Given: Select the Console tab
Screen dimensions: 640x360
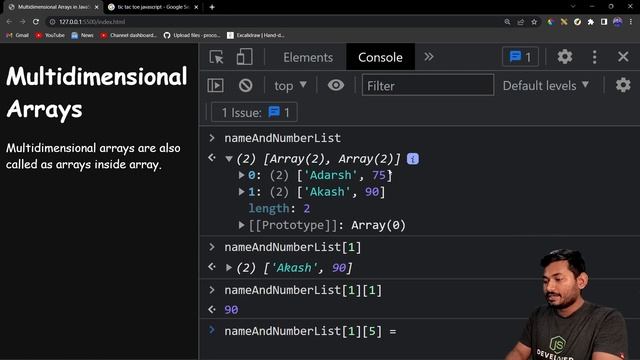Looking at the screenshot, I should click(380, 57).
